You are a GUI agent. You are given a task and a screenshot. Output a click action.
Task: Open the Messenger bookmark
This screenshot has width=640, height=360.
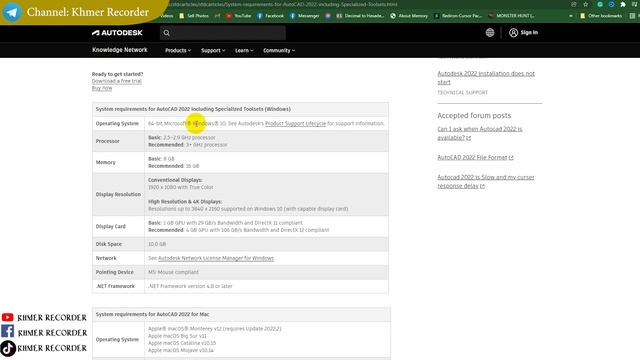[x=304, y=16]
